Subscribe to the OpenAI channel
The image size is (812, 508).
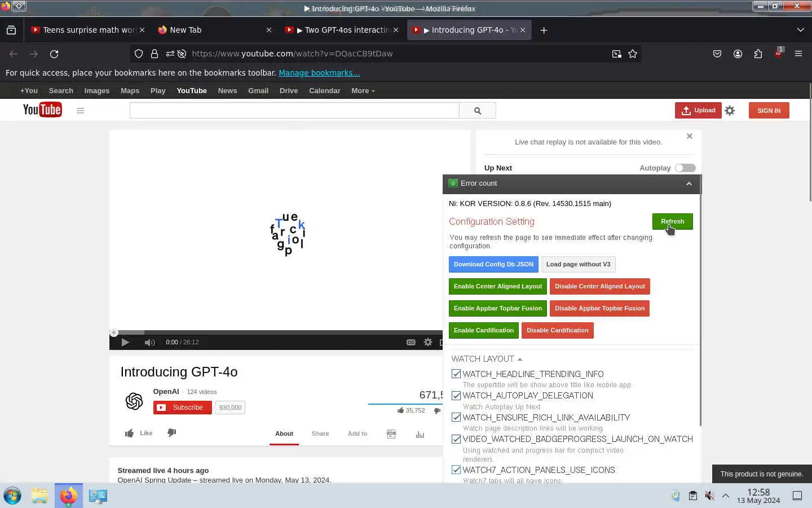(182, 408)
